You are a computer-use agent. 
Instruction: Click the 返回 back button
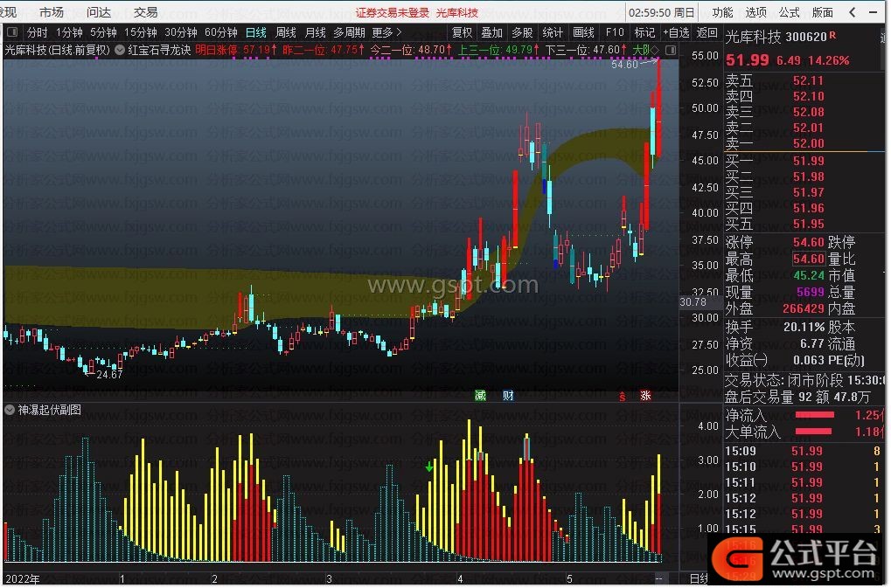click(x=707, y=33)
